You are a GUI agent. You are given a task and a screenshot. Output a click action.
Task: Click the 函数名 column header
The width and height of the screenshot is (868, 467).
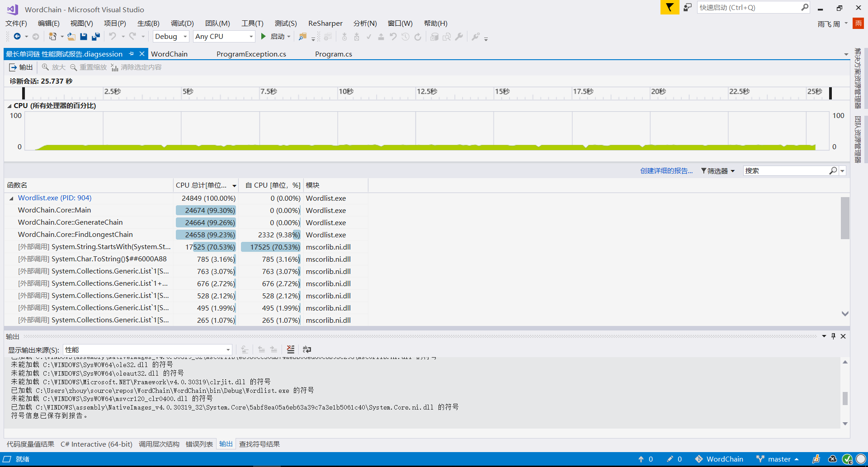pos(89,185)
